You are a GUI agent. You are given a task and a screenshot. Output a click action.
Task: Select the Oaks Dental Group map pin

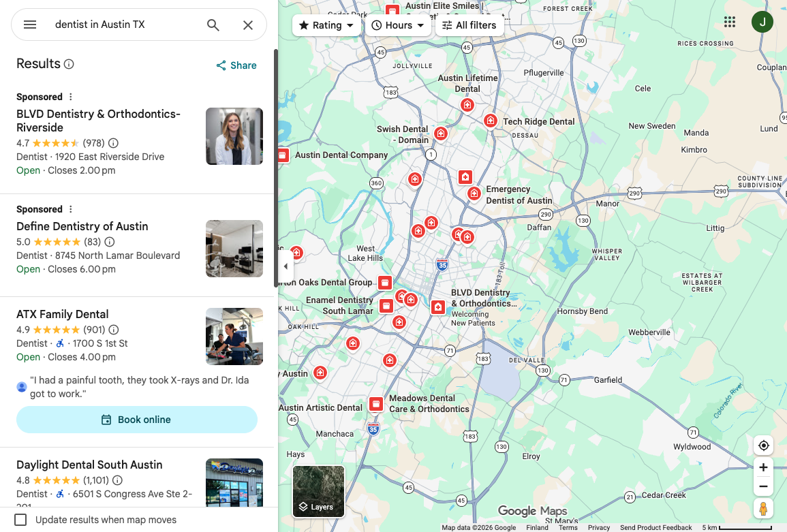click(x=385, y=283)
